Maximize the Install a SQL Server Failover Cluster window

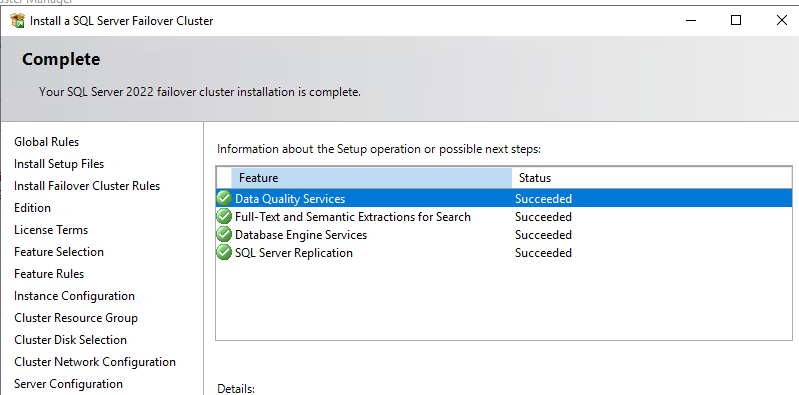(735, 21)
